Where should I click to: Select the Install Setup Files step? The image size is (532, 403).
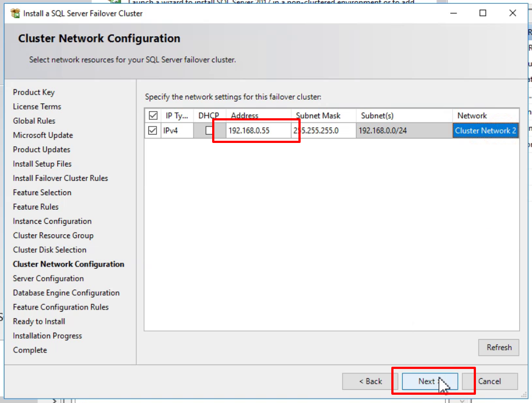click(42, 164)
